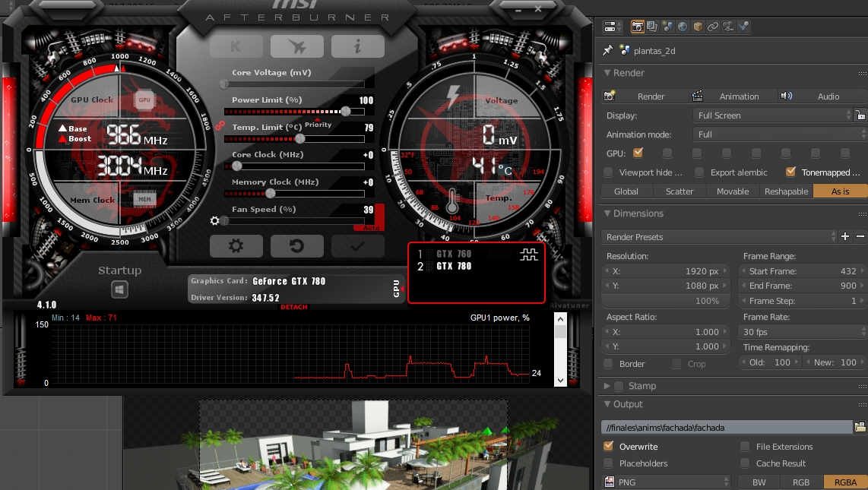Open the checkmark-ball properties tab icon
This screenshot has width=868, height=490.
(743, 26)
